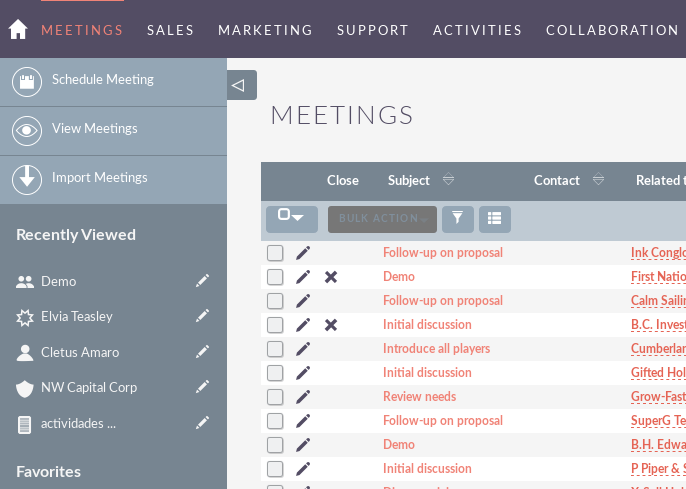686x489 pixels.
Task: Open NW Capital Corp from Recently Viewed
Action: coord(89,387)
